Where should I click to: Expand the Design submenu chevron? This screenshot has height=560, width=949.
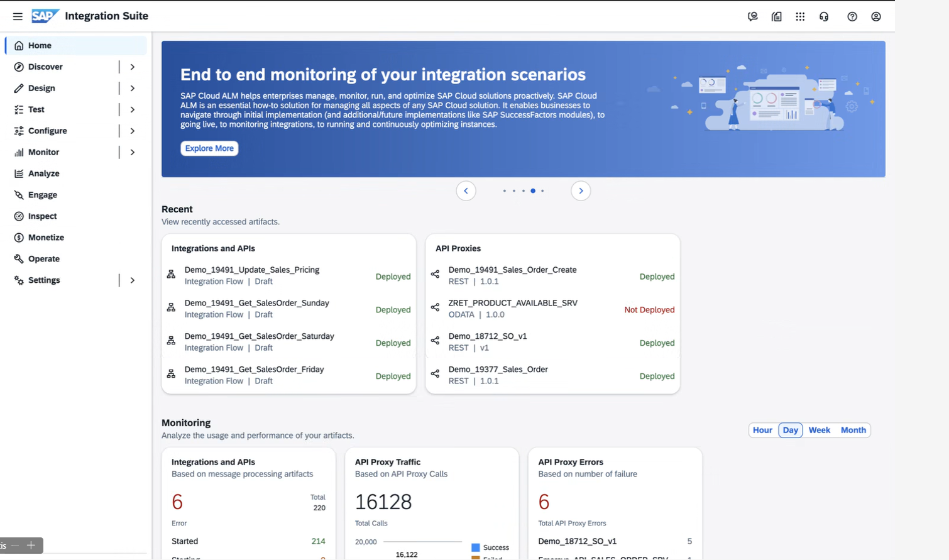point(133,88)
